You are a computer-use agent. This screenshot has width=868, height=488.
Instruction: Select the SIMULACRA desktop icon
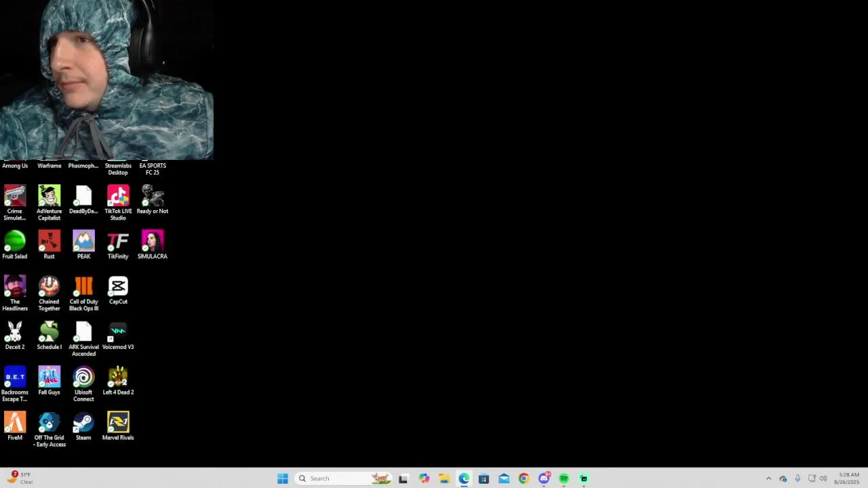click(x=153, y=245)
